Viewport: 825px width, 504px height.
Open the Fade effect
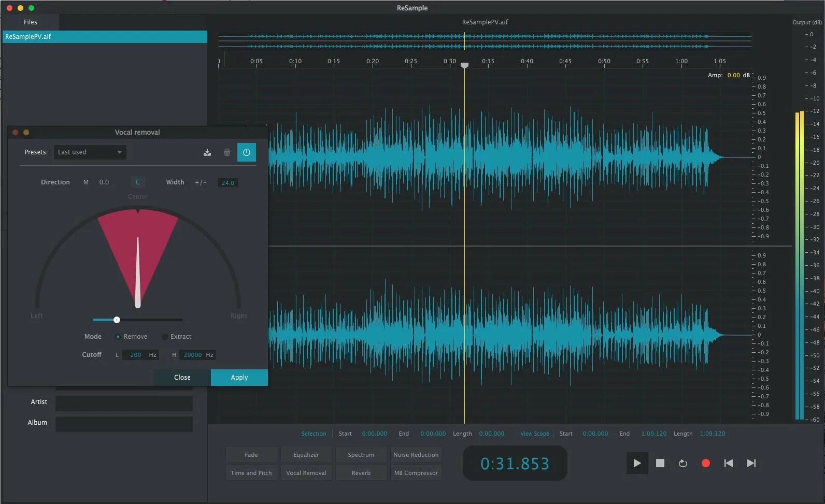[x=251, y=455]
